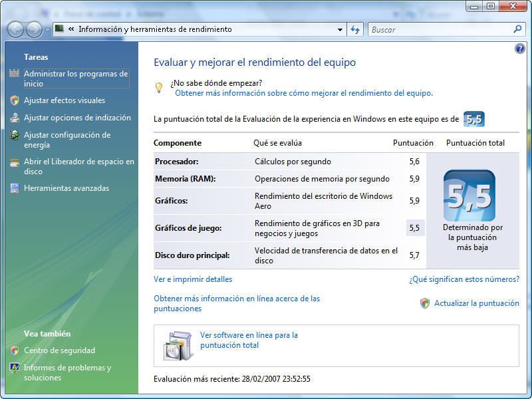Open ¿Qué significan estos números? link
The height and width of the screenshot is (399, 532).
(464, 279)
